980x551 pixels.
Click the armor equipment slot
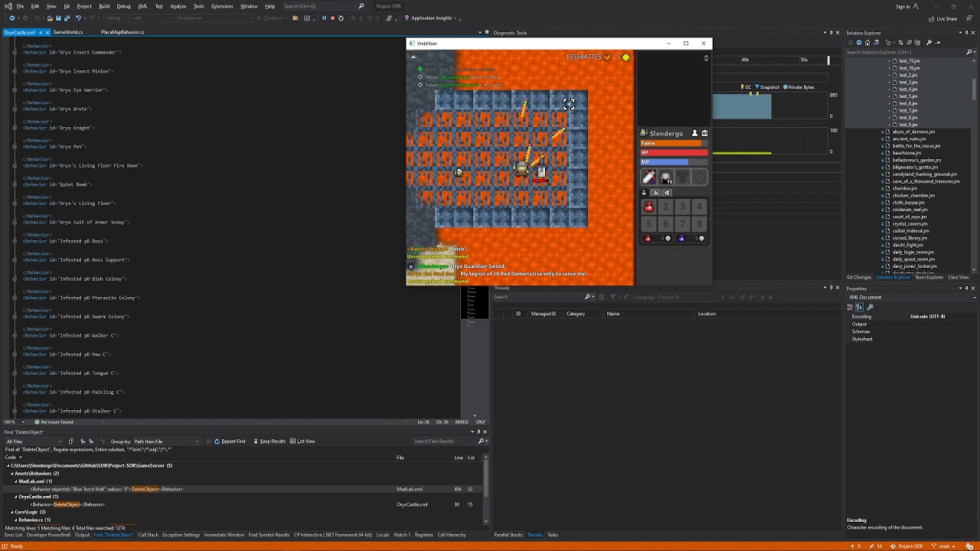coord(683,178)
